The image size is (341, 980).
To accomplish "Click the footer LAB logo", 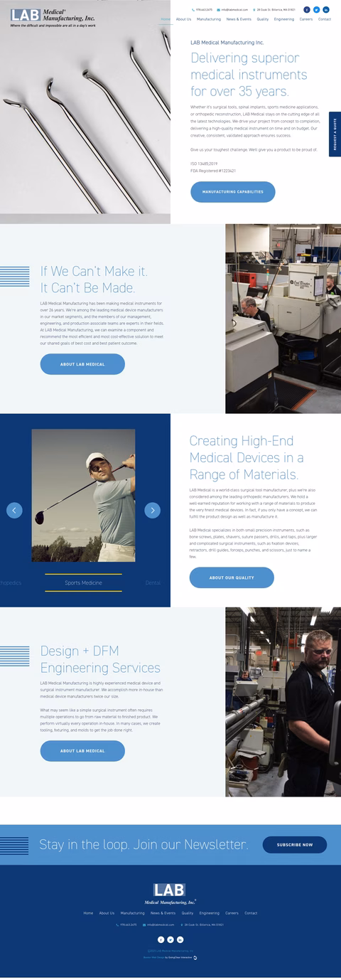I will pos(170,893).
